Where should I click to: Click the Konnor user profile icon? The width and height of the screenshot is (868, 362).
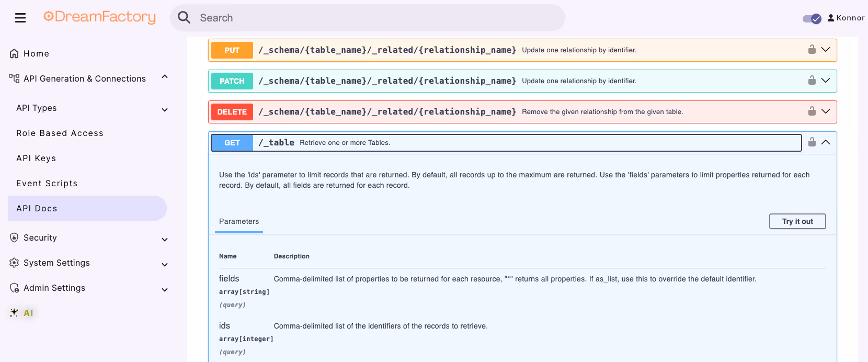831,18
